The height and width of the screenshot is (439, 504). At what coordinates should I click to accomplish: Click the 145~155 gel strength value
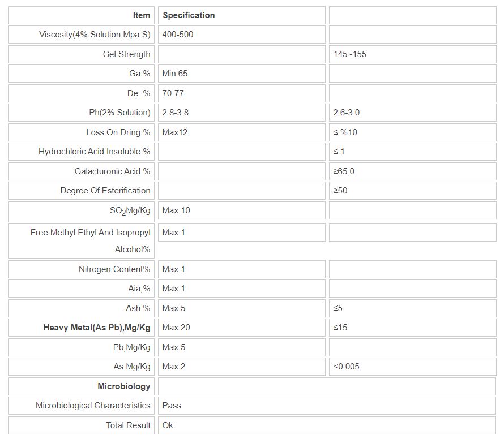(350, 54)
